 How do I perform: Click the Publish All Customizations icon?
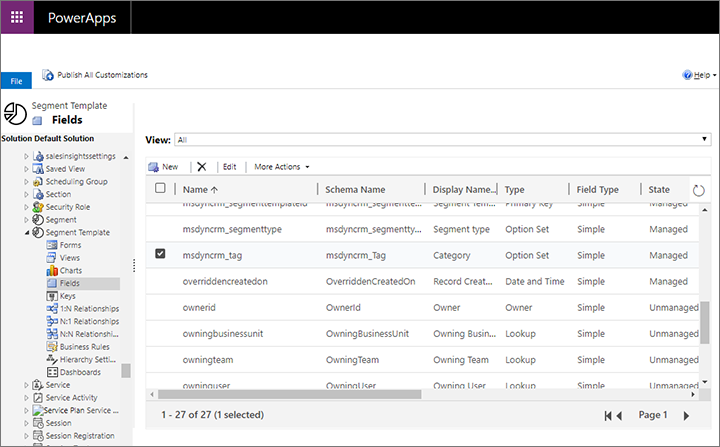[48, 75]
